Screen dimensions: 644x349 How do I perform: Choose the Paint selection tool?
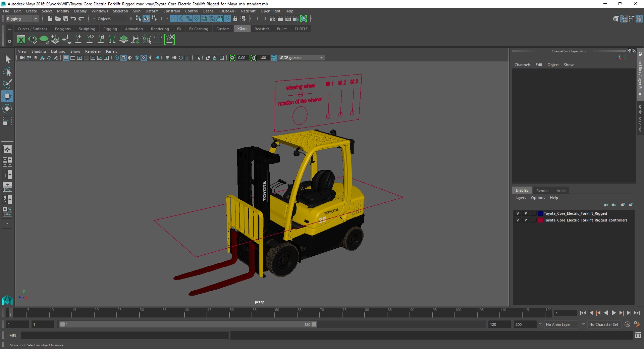click(7, 84)
